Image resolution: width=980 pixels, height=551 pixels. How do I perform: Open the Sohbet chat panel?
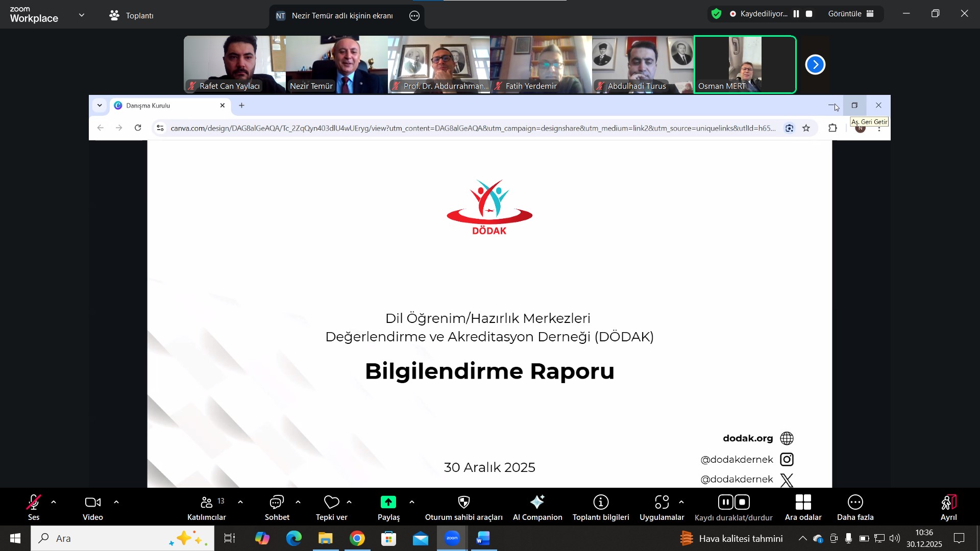(277, 508)
